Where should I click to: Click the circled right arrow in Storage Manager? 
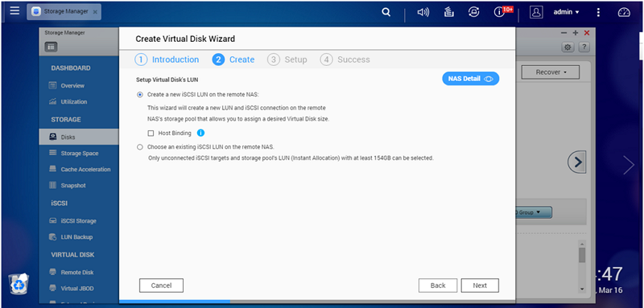coord(577,162)
